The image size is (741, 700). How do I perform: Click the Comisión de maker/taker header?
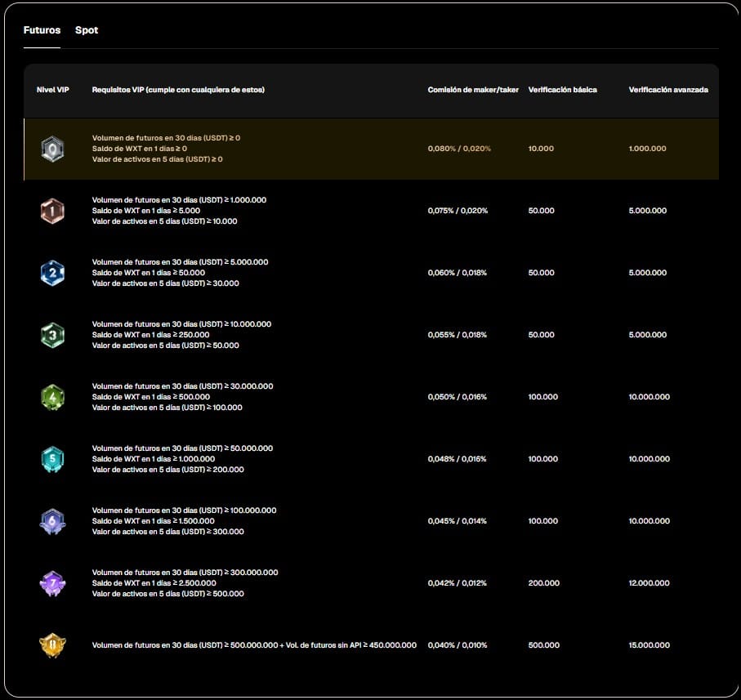click(473, 90)
